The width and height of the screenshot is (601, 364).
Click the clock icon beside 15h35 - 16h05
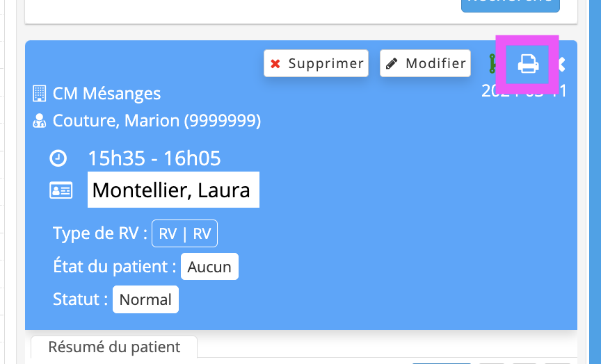58,158
